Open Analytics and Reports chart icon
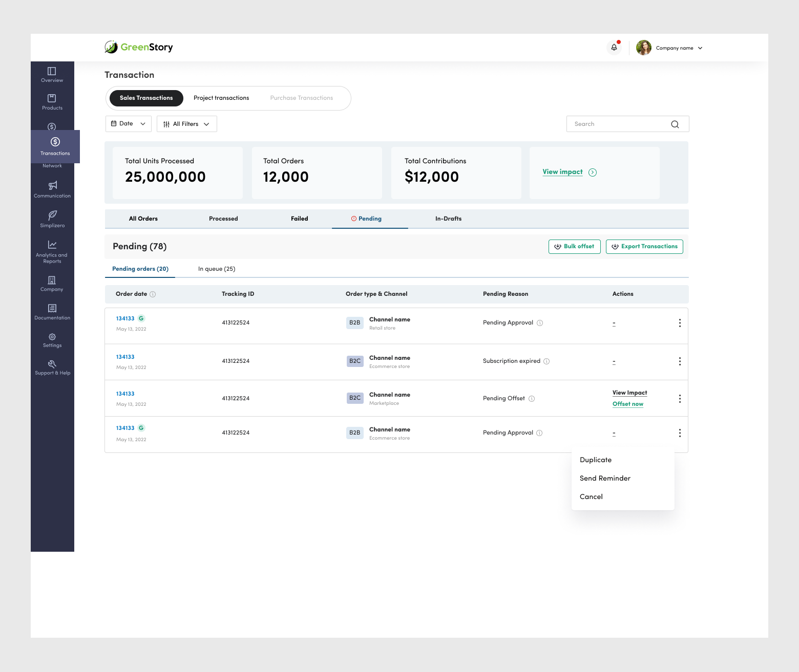 [52, 245]
